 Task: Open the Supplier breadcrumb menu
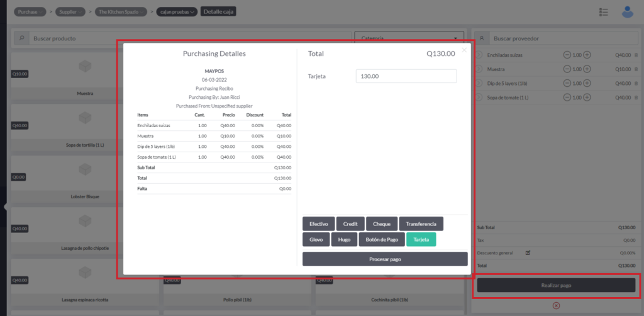(x=70, y=11)
